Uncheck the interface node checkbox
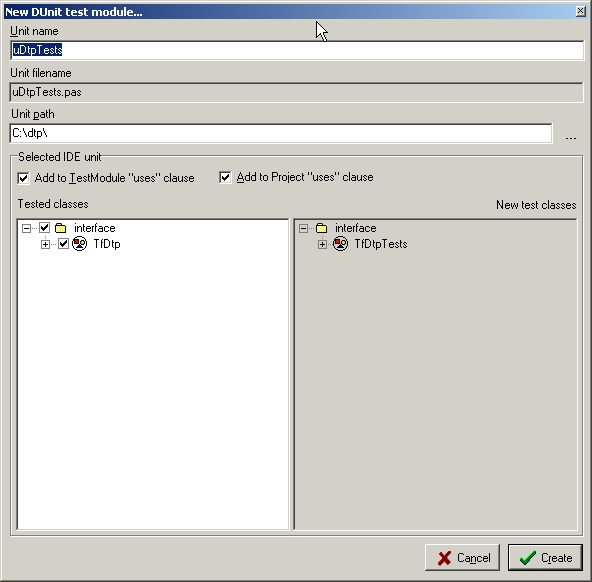This screenshot has width=592, height=582. click(45, 228)
